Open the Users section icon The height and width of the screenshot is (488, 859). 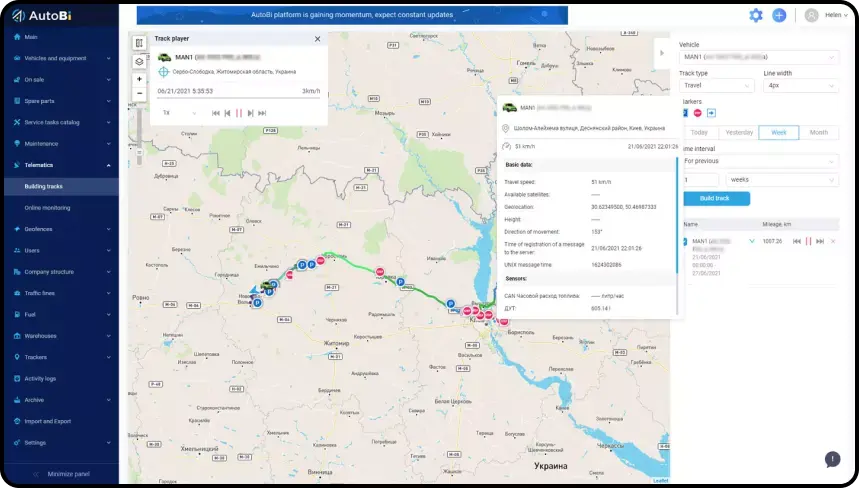pos(16,250)
